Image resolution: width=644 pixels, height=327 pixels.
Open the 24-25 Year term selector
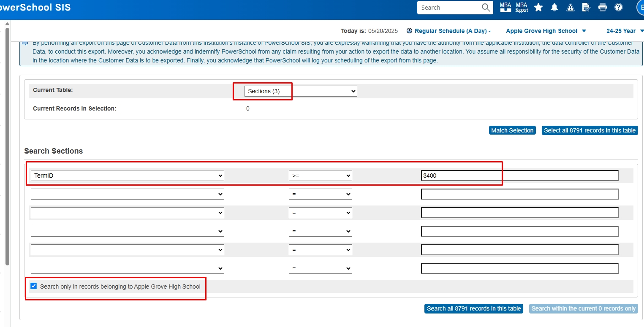point(625,31)
